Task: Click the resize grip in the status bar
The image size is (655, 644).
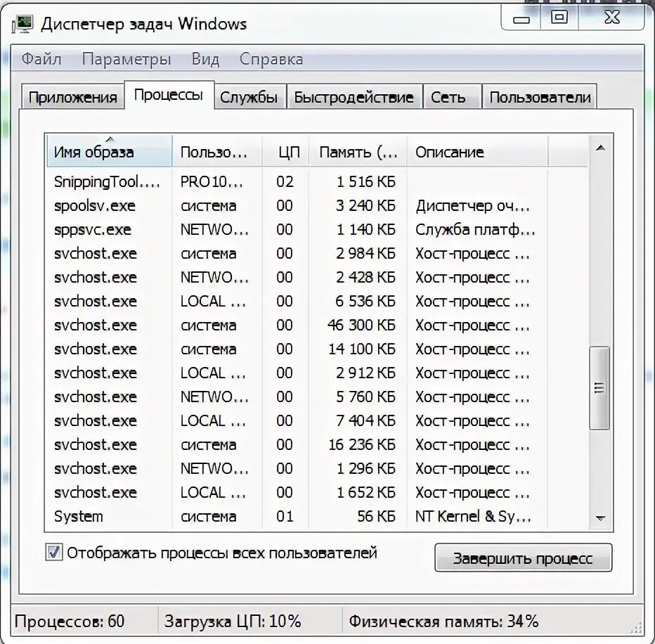Action: point(636,628)
